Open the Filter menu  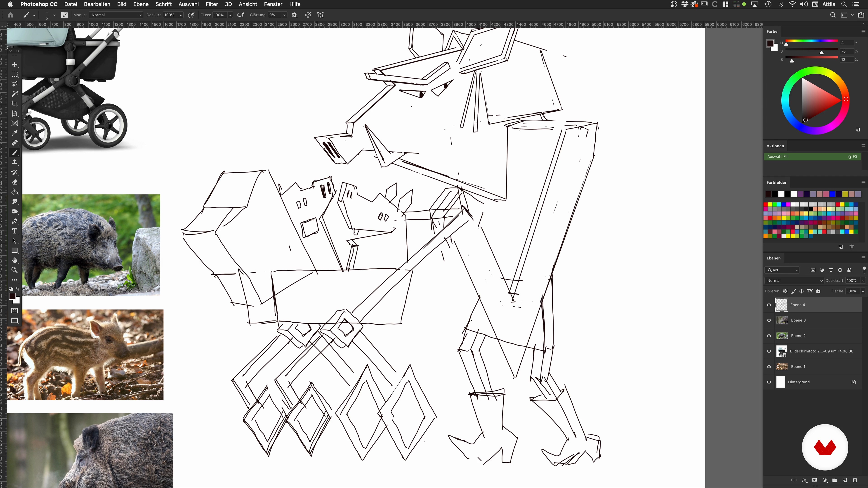tap(212, 4)
